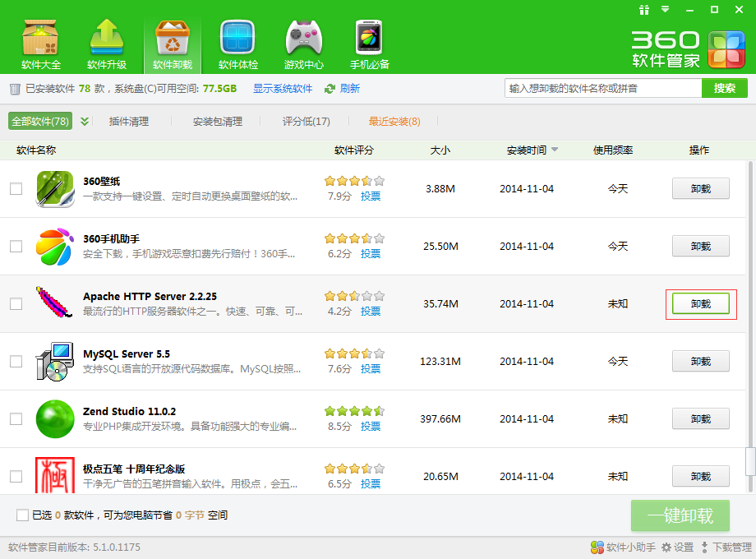The width and height of the screenshot is (756, 559).
Task: Open the title bar main menu dropdown
Action: point(667,10)
